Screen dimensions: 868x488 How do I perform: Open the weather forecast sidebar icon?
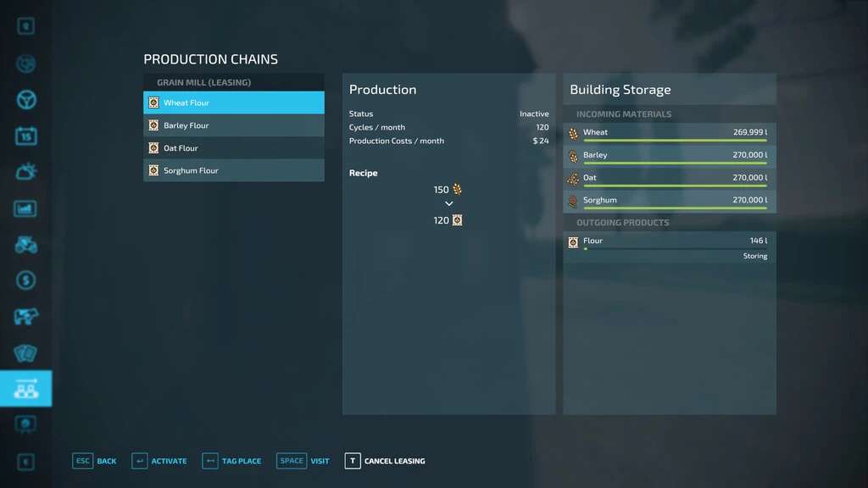pyautogui.click(x=26, y=172)
